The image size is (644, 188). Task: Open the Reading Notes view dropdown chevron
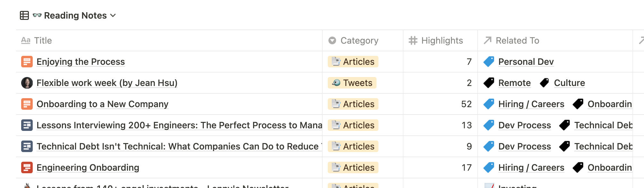coord(113,15)
